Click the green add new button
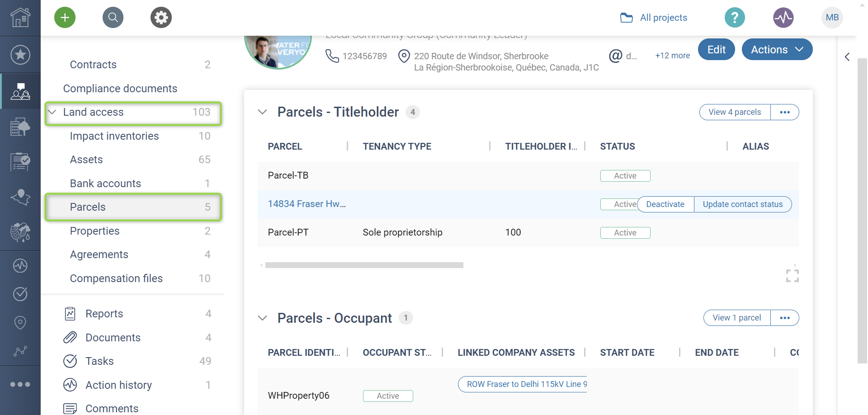Screen dimensions: 868x415 (x=65, y=18)
